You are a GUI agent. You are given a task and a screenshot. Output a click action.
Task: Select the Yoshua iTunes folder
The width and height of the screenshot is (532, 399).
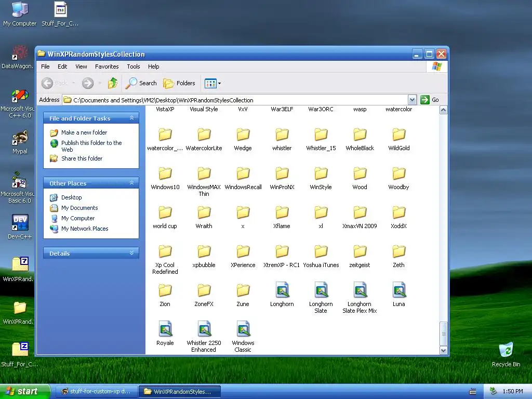321,257
